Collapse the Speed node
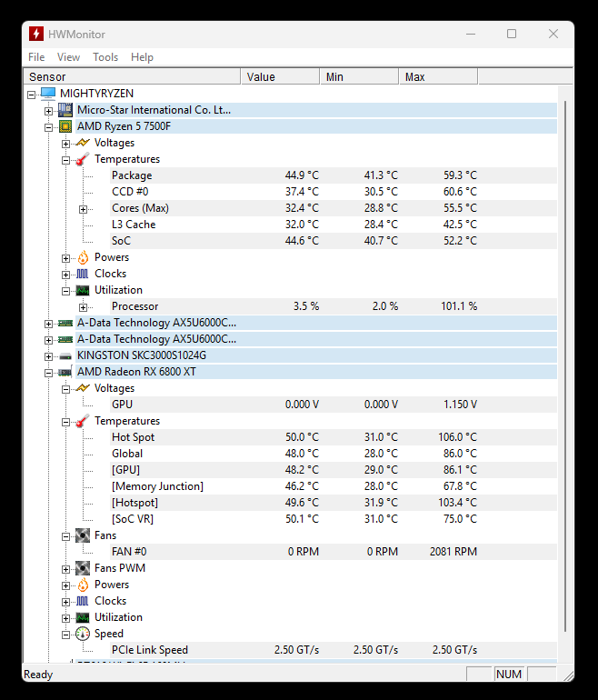Viewport: 598px width, 700px height. 66,635
